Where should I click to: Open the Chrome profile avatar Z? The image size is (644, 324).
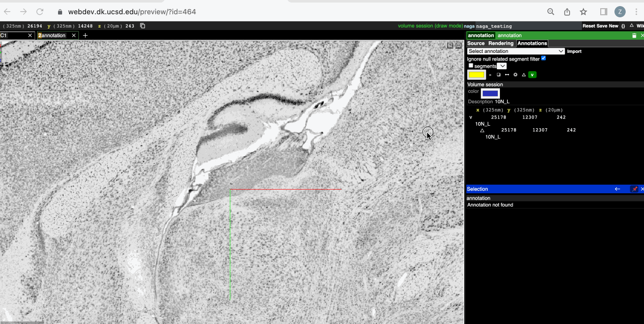tap(620, 12)
